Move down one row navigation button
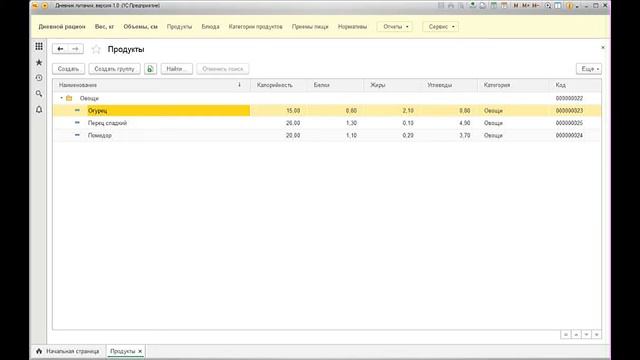This screenshot has width=640, height=360. point(586,335)
